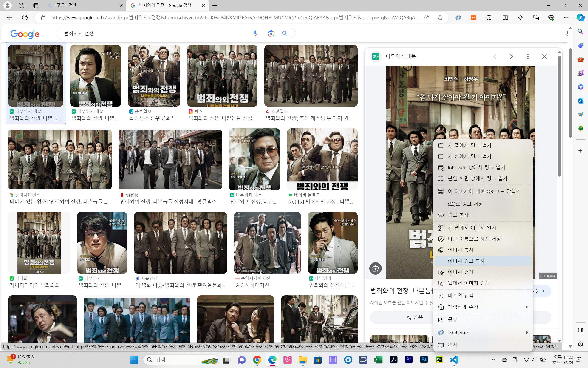The width and height of the screenshot is (588, 368).
Task: Open the 동아사이언스 image result thumbnail
Action: point(60,159)
